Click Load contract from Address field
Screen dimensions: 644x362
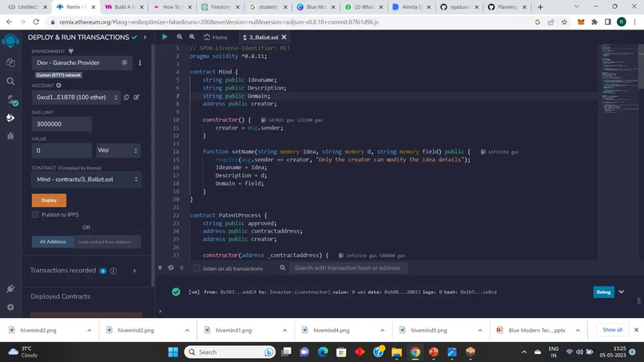(x=108, y=241)
